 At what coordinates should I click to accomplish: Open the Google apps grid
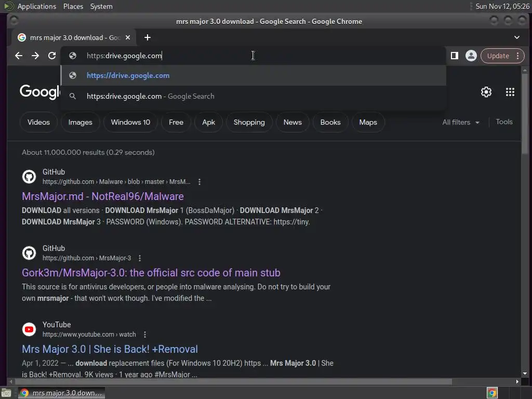click(510, 92)
